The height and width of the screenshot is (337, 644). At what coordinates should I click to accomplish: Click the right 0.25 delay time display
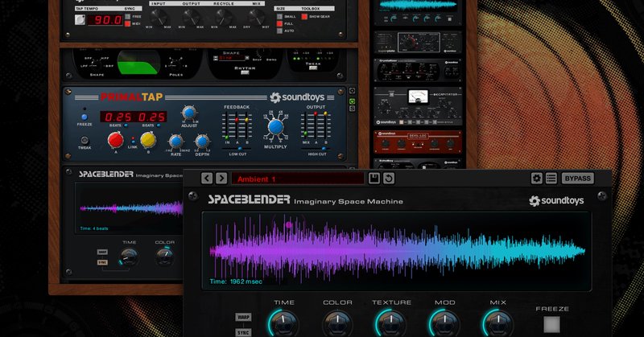[x=151, y=117]
